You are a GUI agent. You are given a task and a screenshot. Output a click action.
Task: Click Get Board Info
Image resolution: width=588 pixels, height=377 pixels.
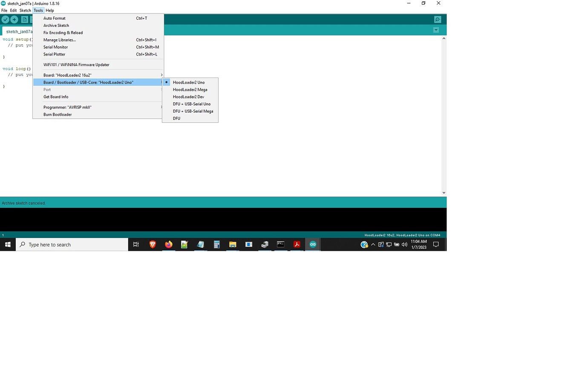(56, 97)
